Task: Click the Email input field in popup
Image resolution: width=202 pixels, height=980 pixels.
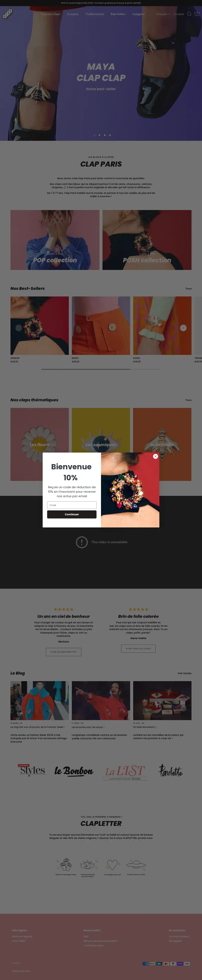Action: click(x=72, y=505)
